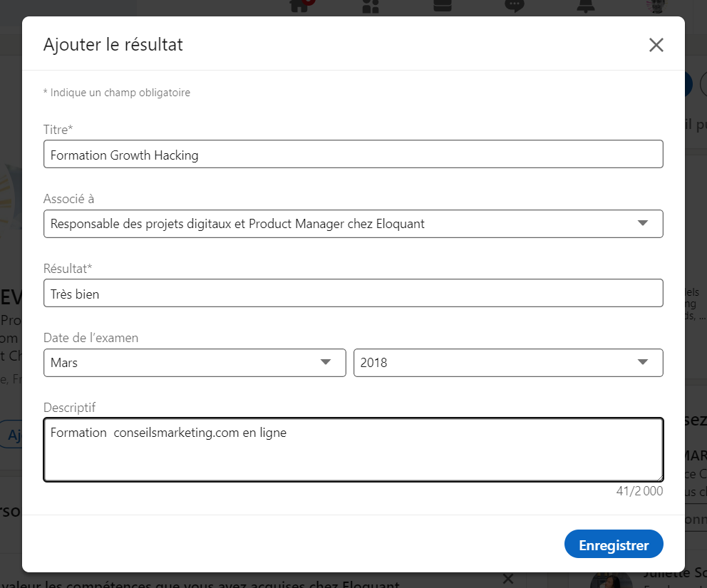Focus the Titre field with Formation Growth Hacking

(353, 154)
